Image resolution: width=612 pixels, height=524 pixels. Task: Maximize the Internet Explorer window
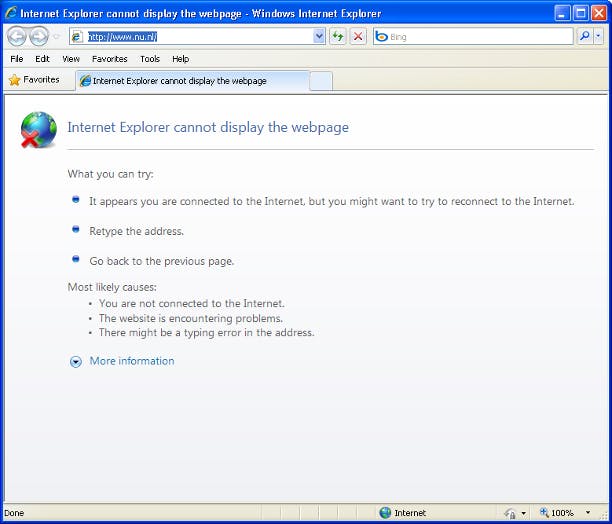[581, 14]
